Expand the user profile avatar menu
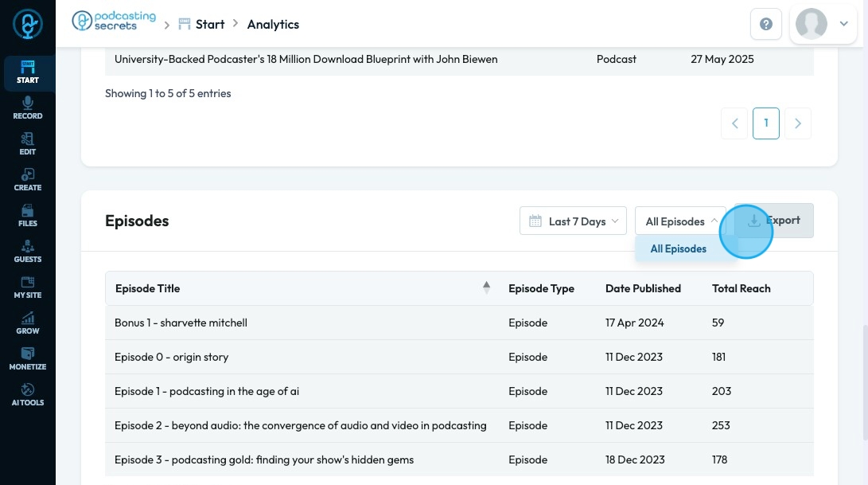Screen dimensions: 868x485 pos(823,25)
